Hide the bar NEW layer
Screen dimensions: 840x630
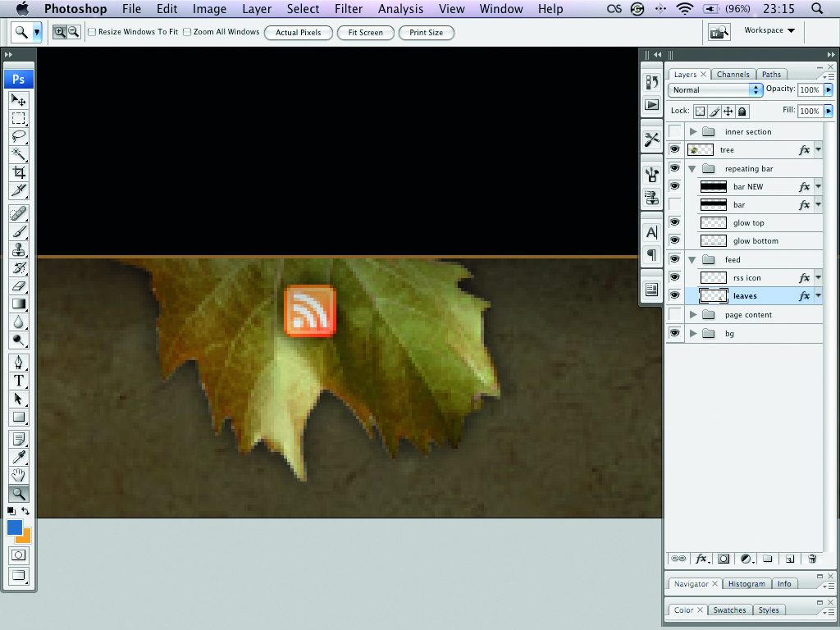[675, 186]
